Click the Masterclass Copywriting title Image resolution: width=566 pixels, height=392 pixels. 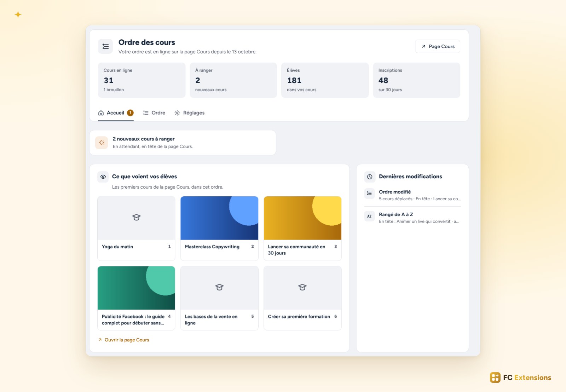click(212, 247)
